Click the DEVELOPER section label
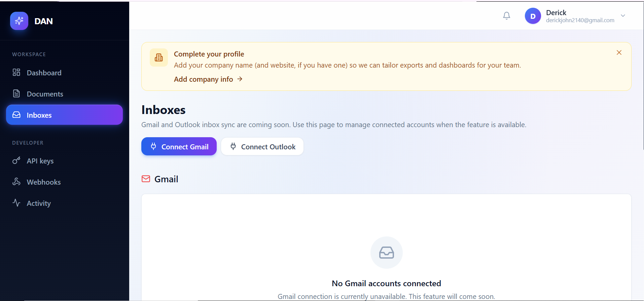This screenshot has height=301, width=644. click(28, 143)
